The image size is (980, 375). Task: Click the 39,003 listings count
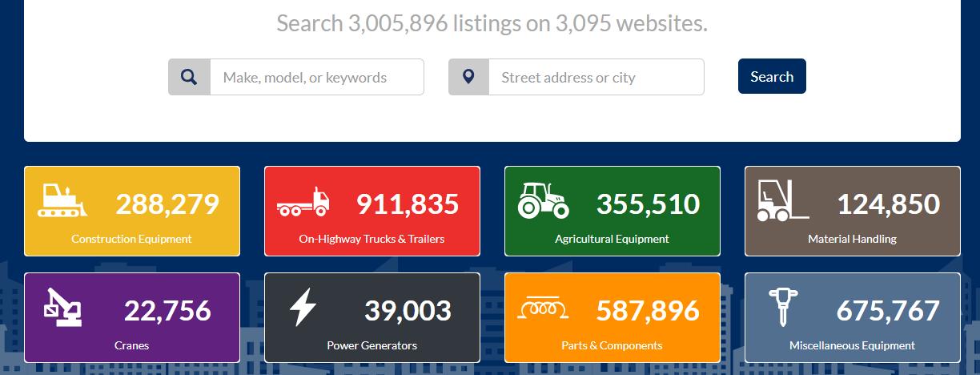pyautogui.click(x=408, y=310)
